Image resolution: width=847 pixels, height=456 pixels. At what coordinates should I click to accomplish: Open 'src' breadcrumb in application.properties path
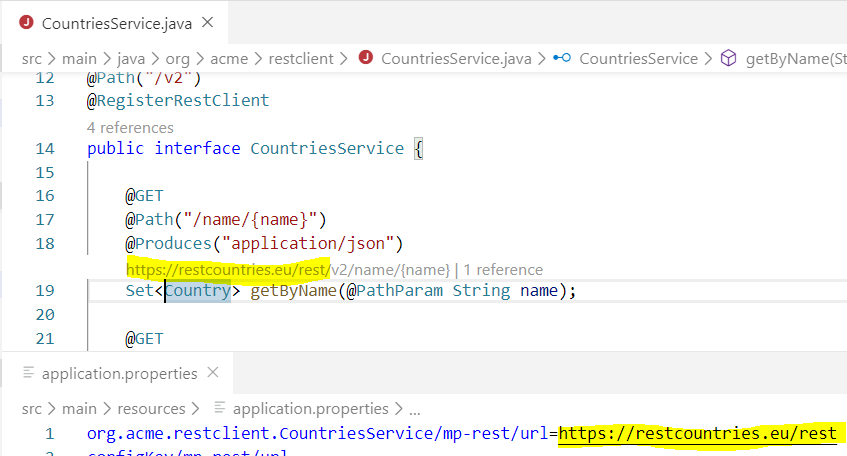click(x=31, y=409)
